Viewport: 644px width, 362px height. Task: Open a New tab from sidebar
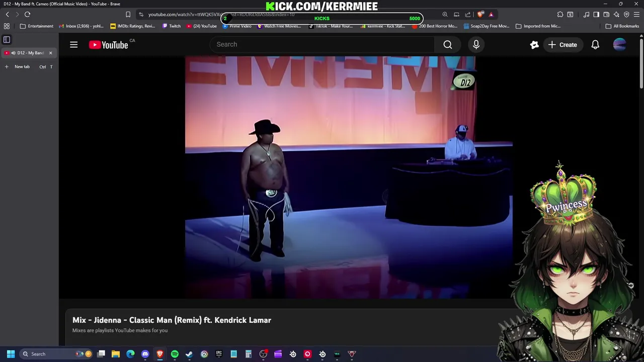click(29, 67)
